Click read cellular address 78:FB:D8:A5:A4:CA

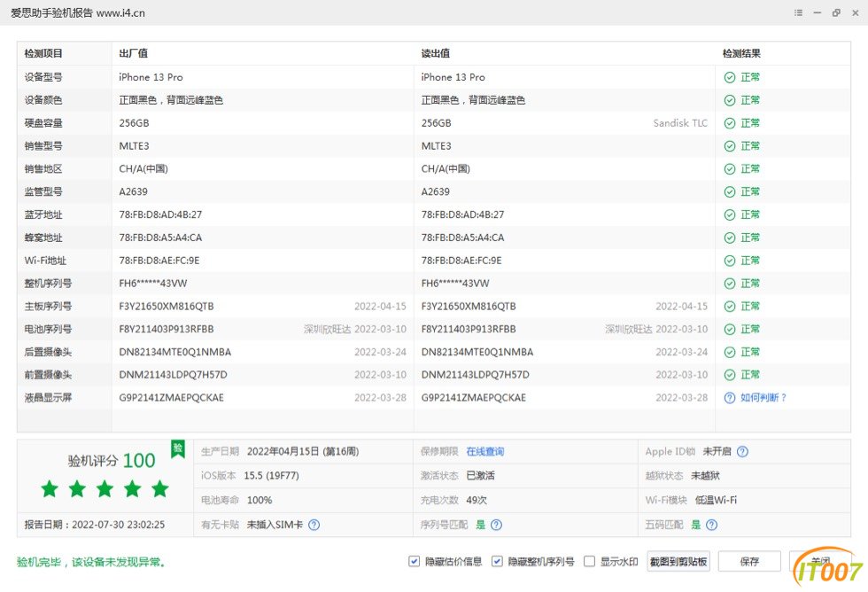(462, 238)
